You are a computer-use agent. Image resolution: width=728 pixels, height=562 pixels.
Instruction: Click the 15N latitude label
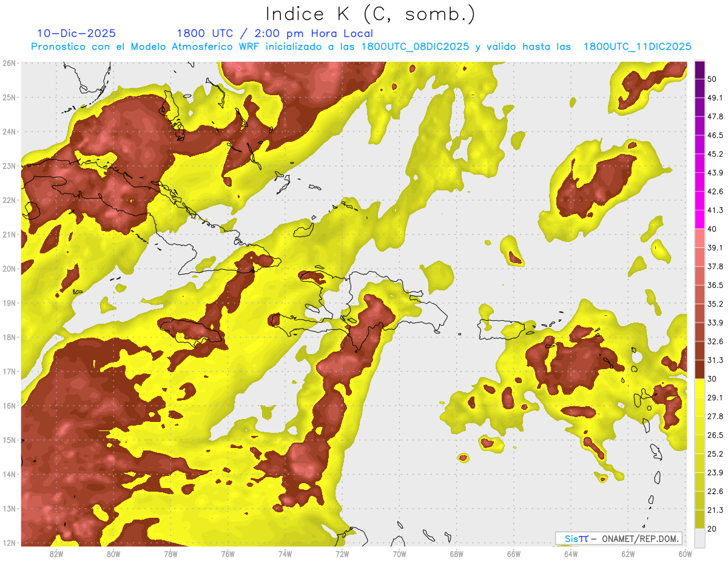click(x=9, y=440)
